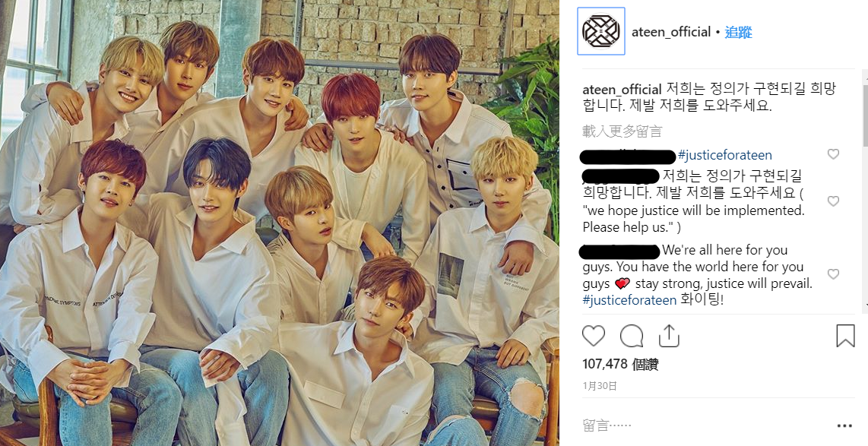Like the Korean translation comment
The image size is (868, 446).
[833, 201]
